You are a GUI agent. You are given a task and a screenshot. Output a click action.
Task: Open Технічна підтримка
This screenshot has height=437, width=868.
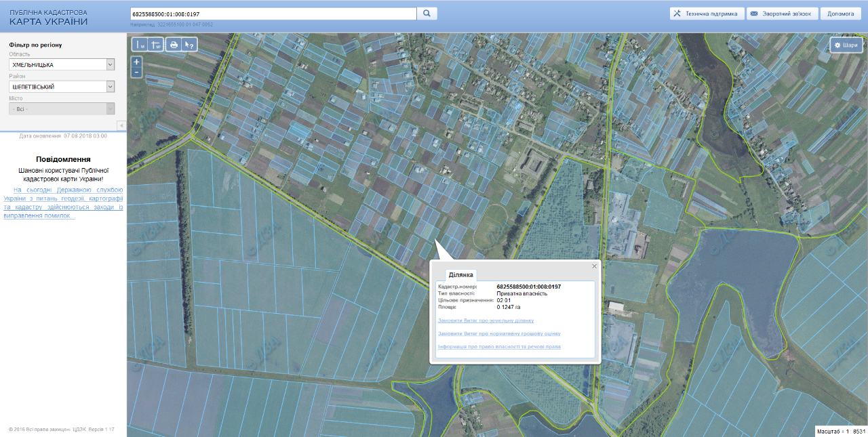(707, 14)
